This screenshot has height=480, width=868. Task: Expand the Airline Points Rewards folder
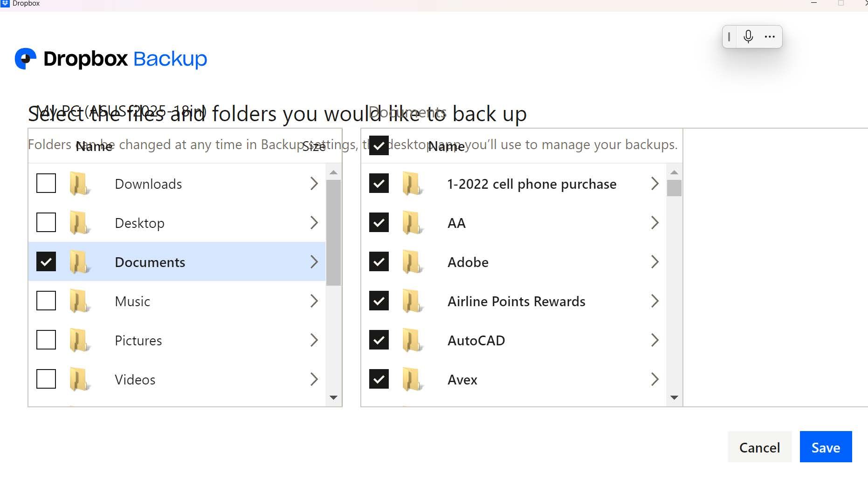click(654, 301)
